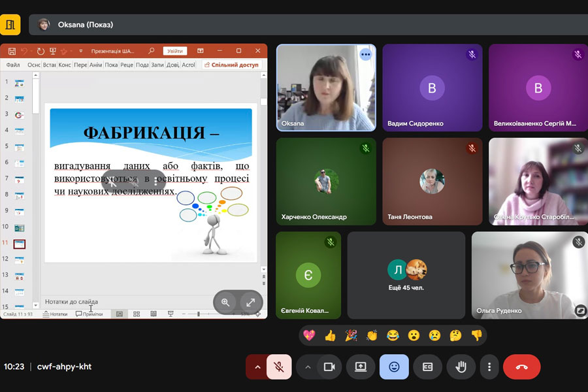Click the zoom-in magnifier overlay button

tap(225, 302)
